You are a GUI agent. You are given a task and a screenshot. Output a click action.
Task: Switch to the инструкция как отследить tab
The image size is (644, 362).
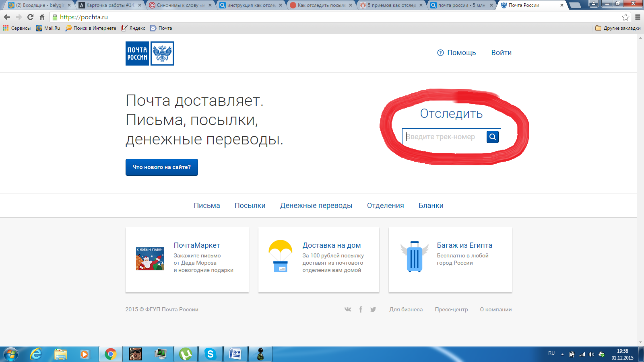250,5
